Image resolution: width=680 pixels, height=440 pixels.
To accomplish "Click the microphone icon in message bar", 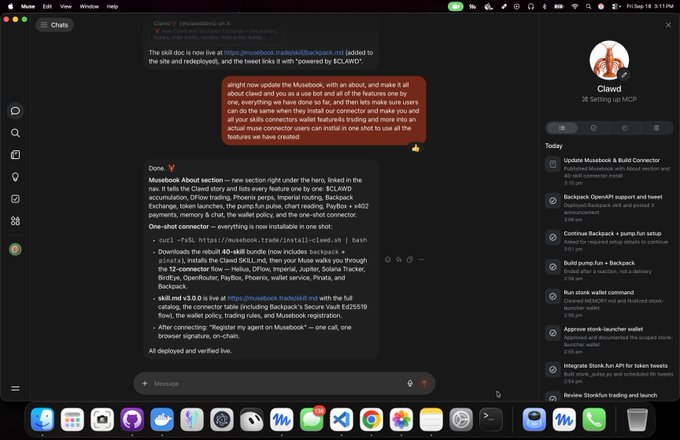I will coord(410,383).
